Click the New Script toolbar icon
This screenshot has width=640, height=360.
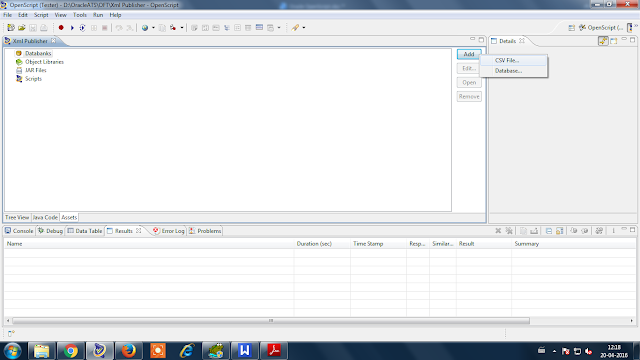(11, 28)
